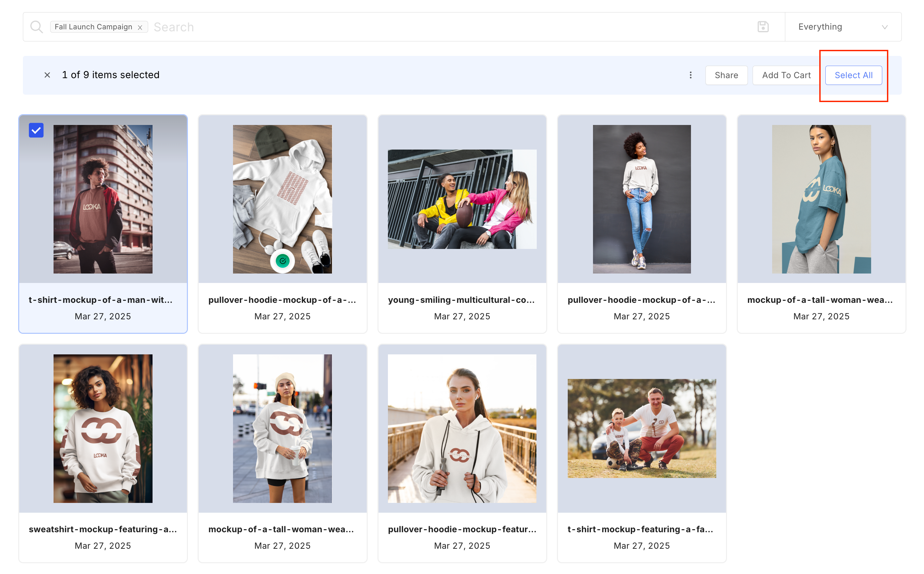Open the young-smiling-multicultural couple thumbnail
This screenshot has height=574, width=924.
click(462, 199)
